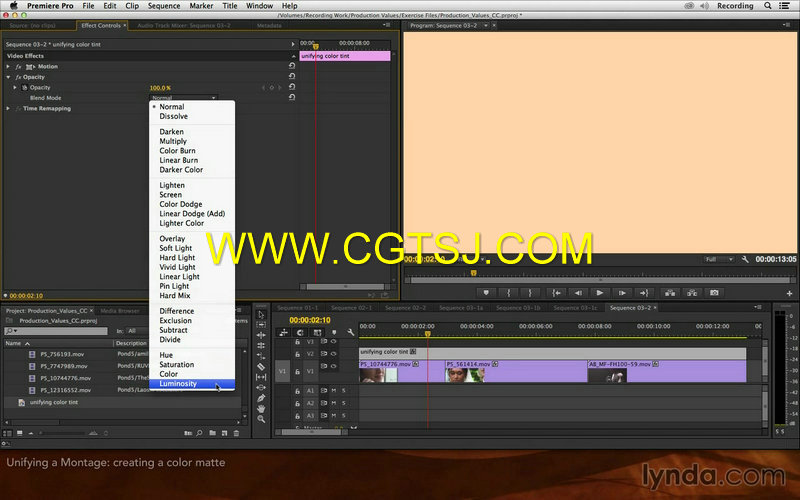
Task: Click Find magnifier in Project panel footer
Action: pos(199,433)
